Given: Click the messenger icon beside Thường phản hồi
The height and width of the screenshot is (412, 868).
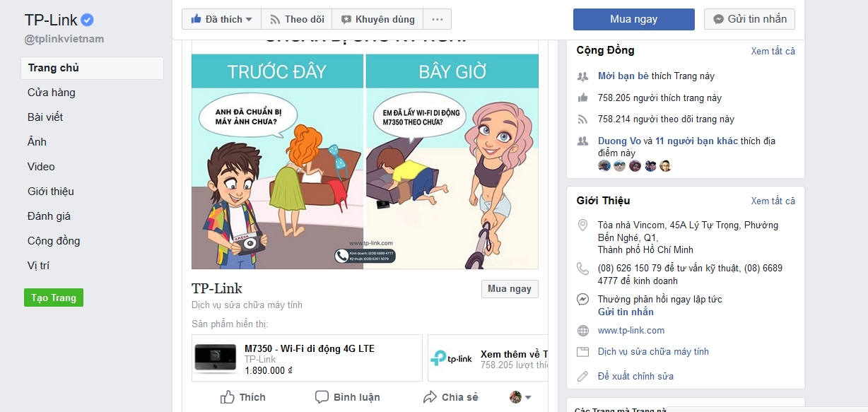Looking at the screenshot, I should [583, 299].
